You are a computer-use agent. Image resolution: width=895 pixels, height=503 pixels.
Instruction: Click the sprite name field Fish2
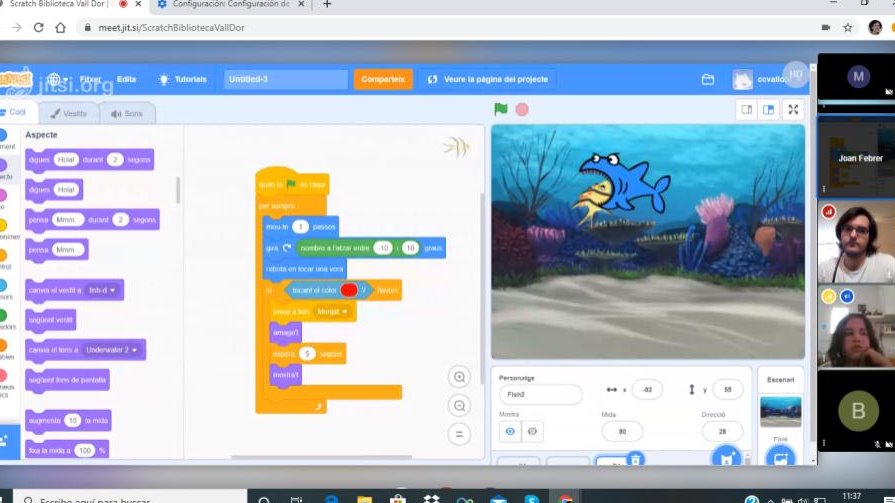coord(541,395)
